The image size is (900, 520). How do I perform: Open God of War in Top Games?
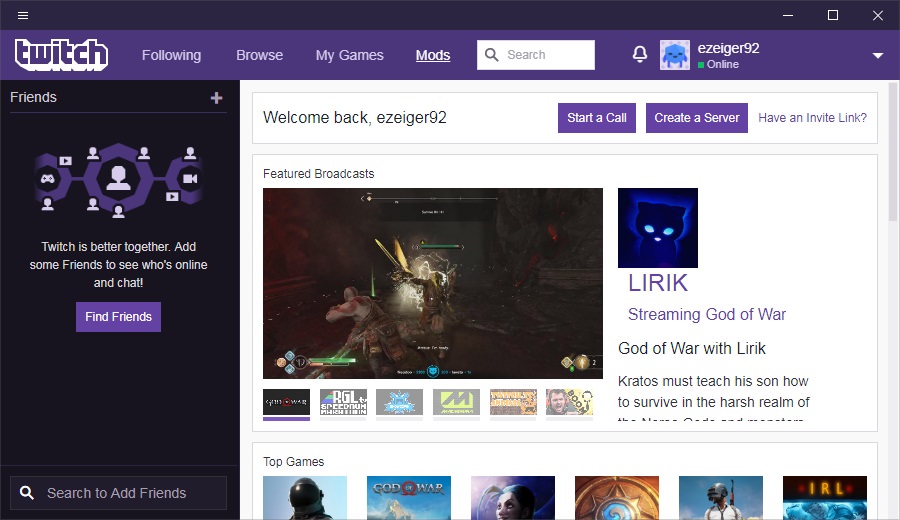[409, 498]
